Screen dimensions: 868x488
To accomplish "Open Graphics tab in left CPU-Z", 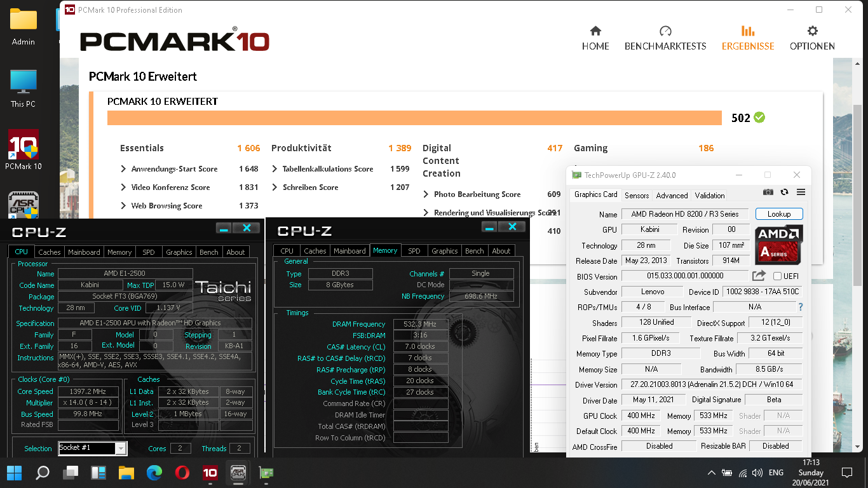I will pos(179,252).
